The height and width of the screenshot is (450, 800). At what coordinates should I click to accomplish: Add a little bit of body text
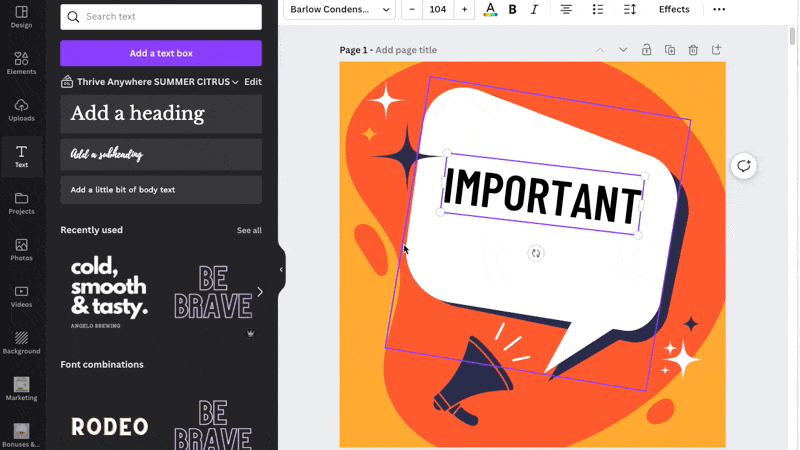click(161, 190)
